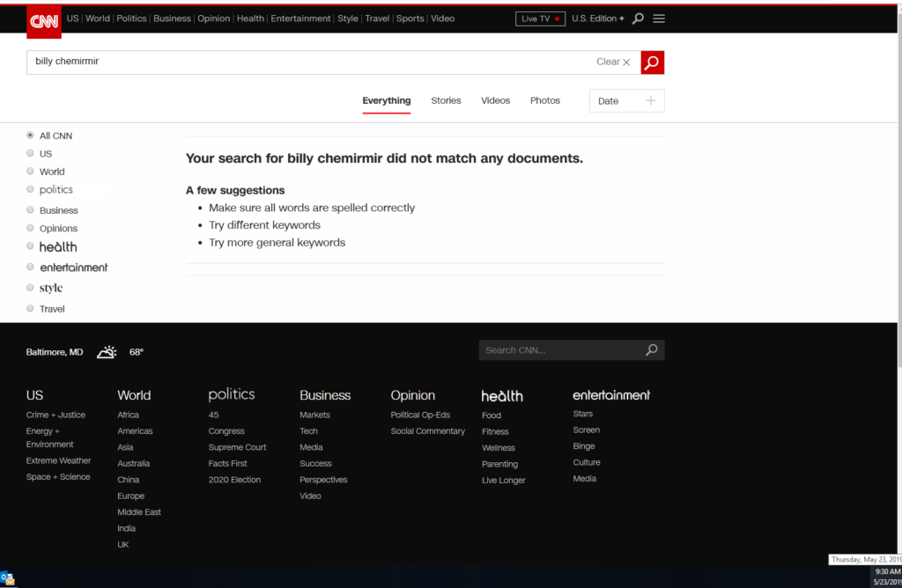The height and width of the screenshot is (588, 902).
Task: Open Entertainment in the top navigation
Action: 300,18
